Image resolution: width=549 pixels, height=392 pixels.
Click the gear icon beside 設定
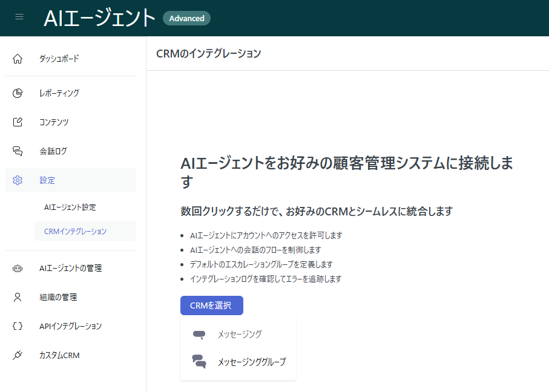[x=17, y=180]
